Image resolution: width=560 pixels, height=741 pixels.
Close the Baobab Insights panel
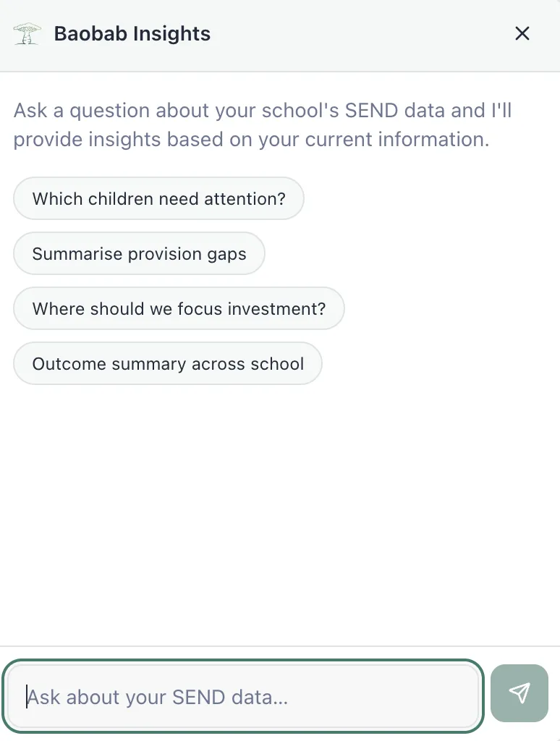point(522,33)
